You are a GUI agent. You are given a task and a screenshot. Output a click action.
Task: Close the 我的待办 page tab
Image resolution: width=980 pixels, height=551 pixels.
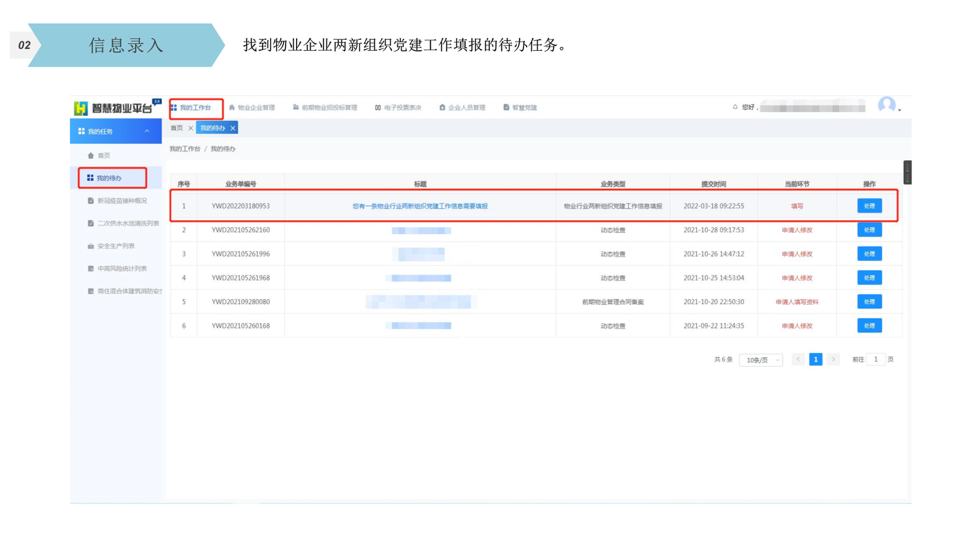point(233,128)
